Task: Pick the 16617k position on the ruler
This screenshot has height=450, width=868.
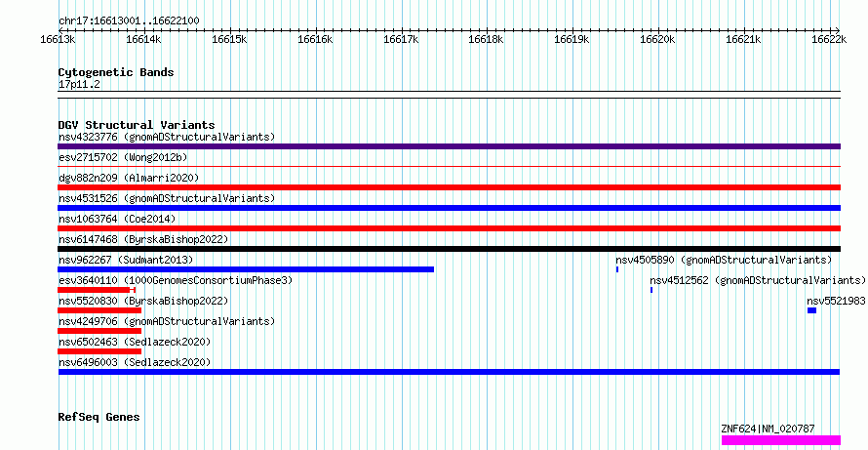Action: 401,39
